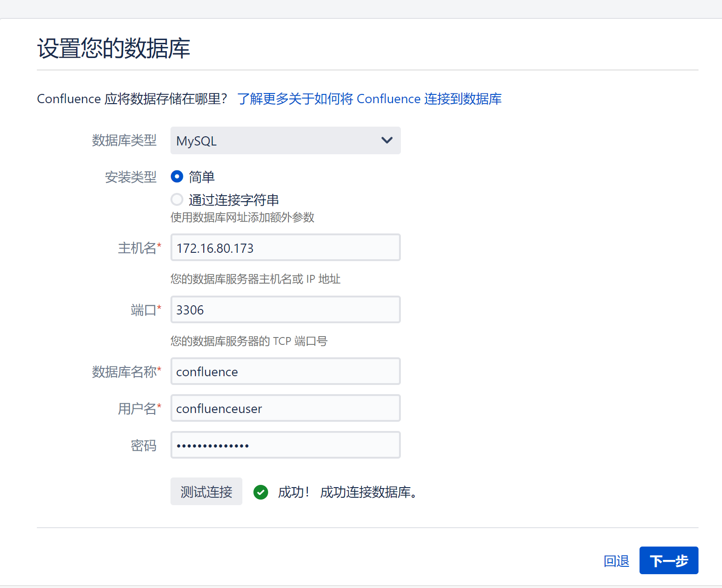Focus the database name field confluence

[x=285, y=371]
